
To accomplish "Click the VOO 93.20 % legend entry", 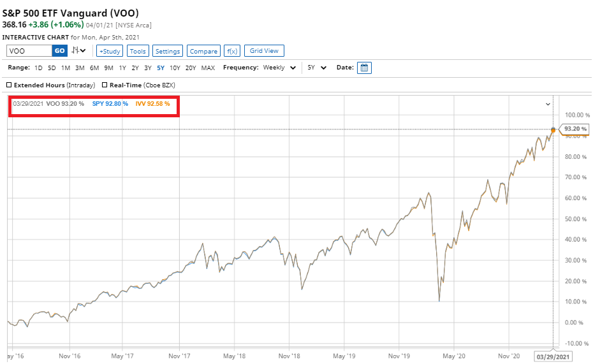I will tap(65, 104).
